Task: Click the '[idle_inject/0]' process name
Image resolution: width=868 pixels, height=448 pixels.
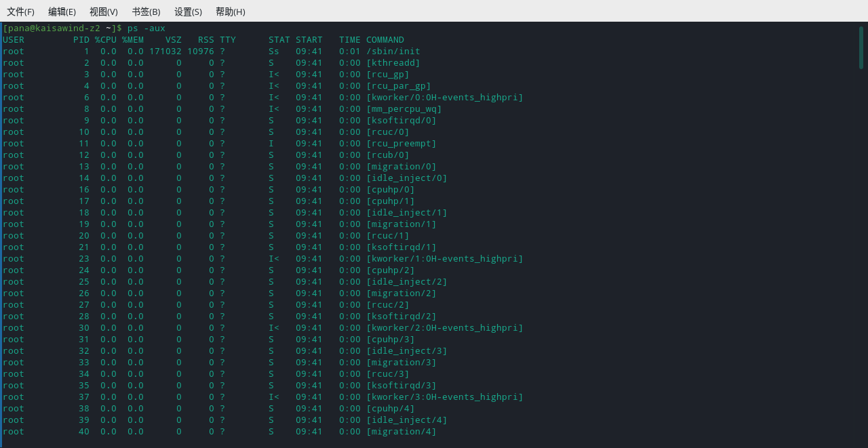Action: click(x=407, y=178)
